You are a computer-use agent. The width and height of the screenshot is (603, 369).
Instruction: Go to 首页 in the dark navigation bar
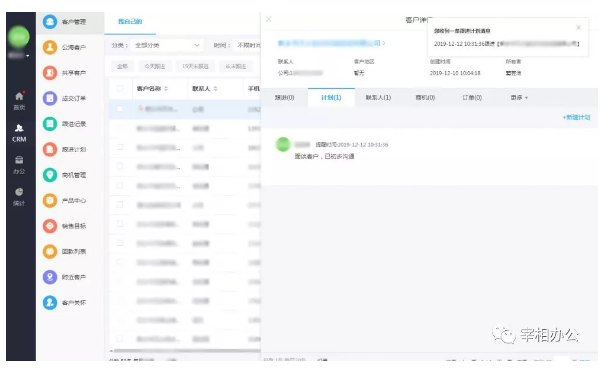(x=19, y=101)
